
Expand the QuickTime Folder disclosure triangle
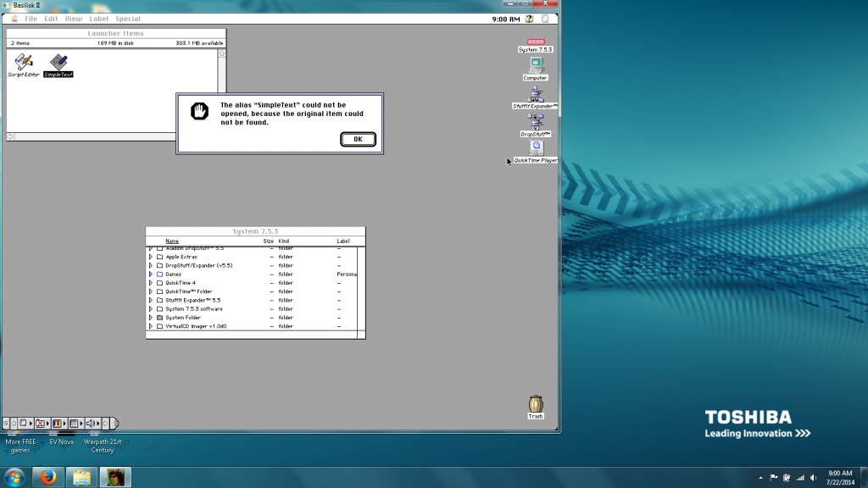151,291
